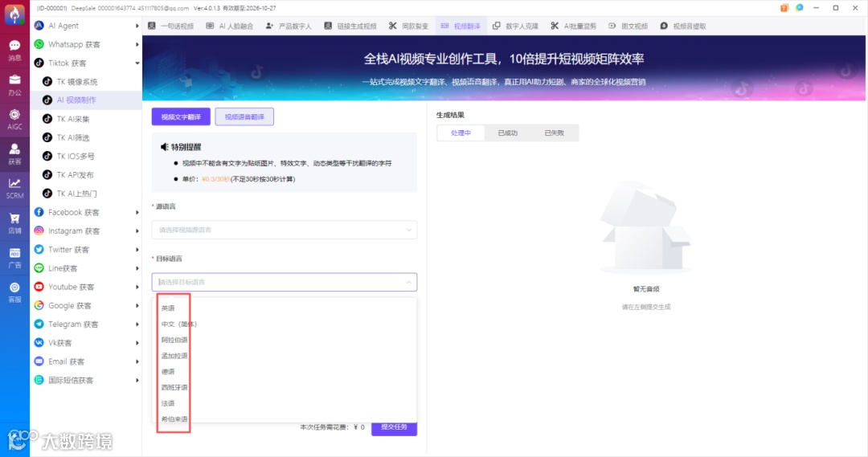
Task: Click the Youtube 获客 icon
Action: [39, 287]
